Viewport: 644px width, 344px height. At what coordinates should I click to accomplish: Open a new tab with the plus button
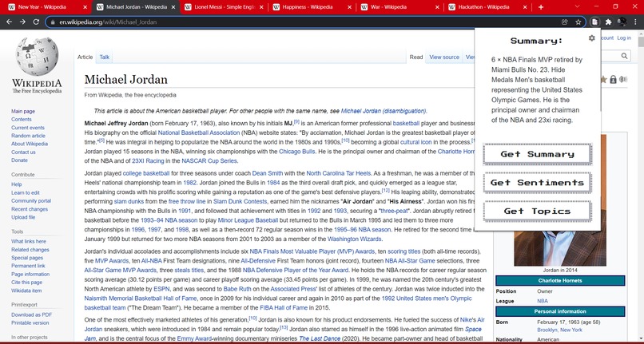click(x=541, y=7)
